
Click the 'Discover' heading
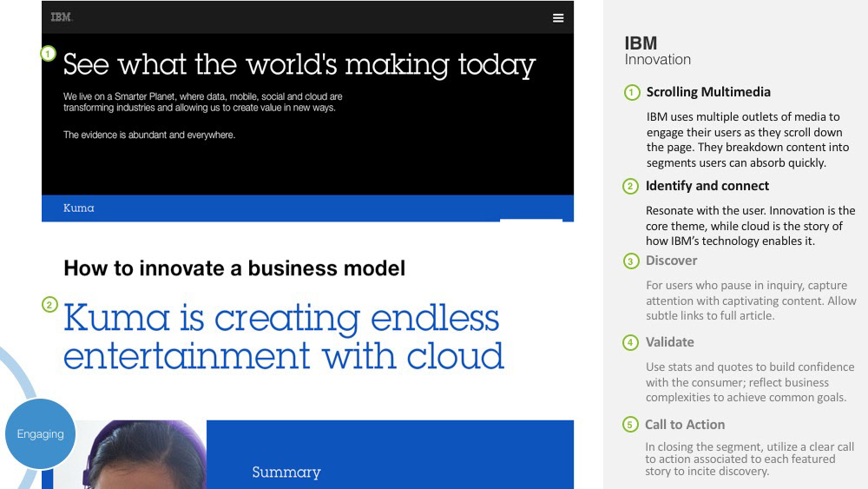click(x=671, y=261)
